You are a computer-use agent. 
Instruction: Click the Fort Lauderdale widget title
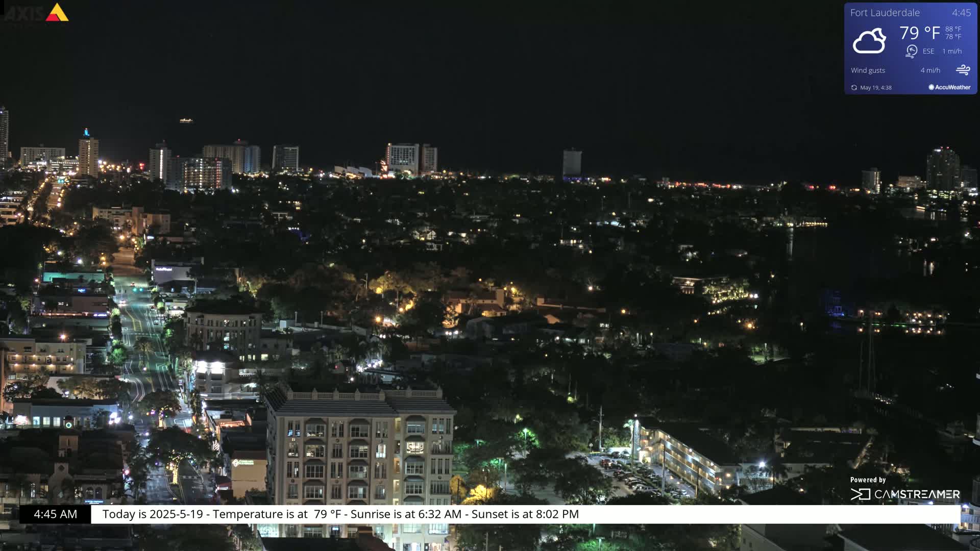pos(885,13)
